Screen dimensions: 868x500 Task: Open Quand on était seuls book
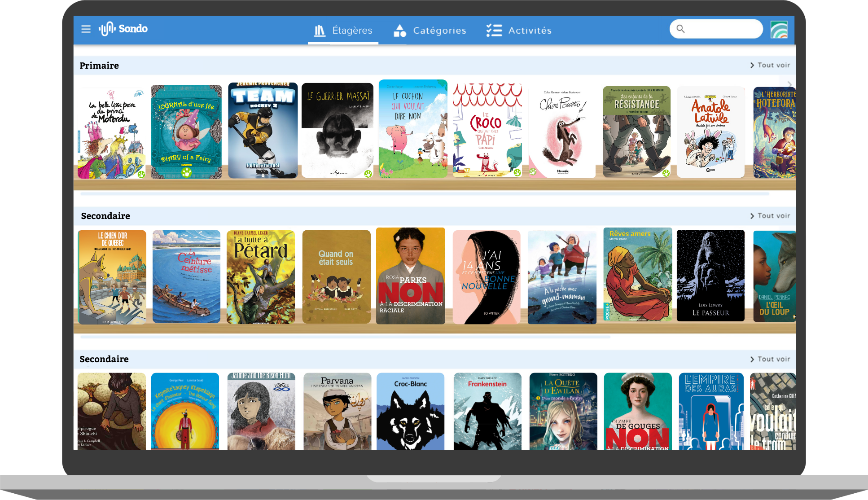click(336, 276)
